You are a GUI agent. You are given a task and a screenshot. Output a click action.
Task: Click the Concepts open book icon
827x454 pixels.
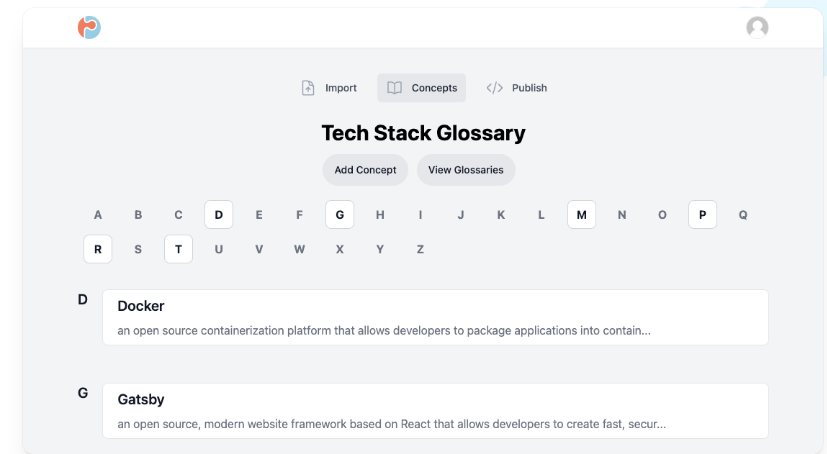(x=395, y=88)
